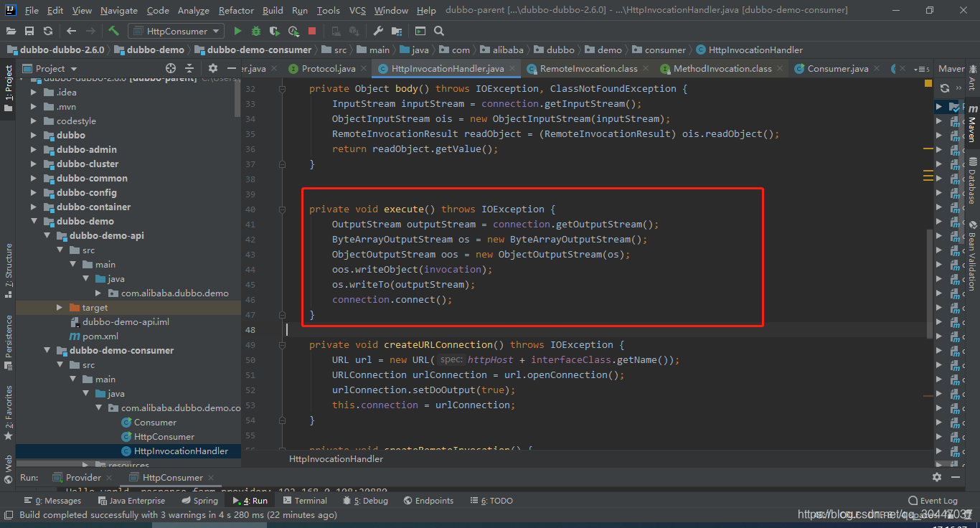Collapse all in the Project panel

pyautogui.click(x=189, y=68)
